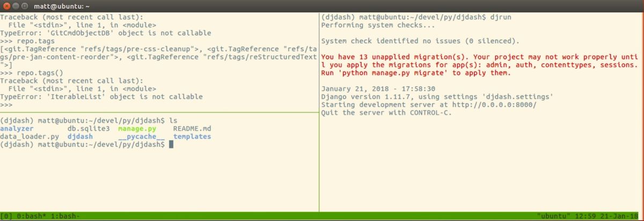Screen dimensions: 644x221
Task: Switch to tmux window '1:bash-'
Action: [x=64, y=216]
